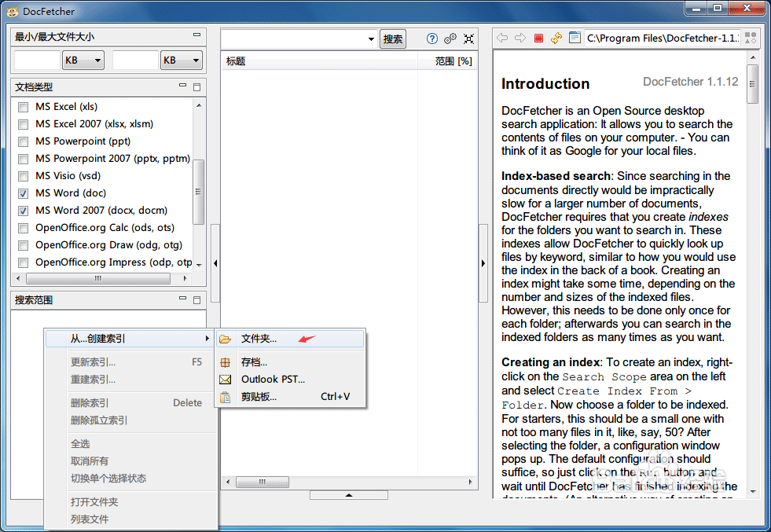Choose Outlook PST... from the submenu

(291, 380)
